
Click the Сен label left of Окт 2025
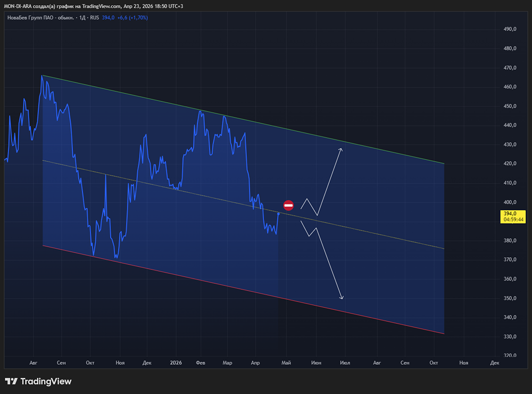61,363
